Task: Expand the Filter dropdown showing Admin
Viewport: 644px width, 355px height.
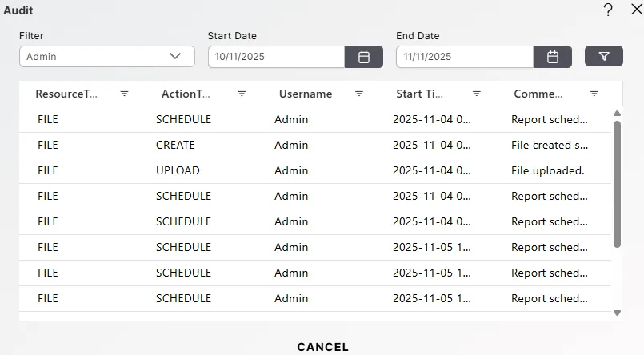Action: click(x=106, y=57)
